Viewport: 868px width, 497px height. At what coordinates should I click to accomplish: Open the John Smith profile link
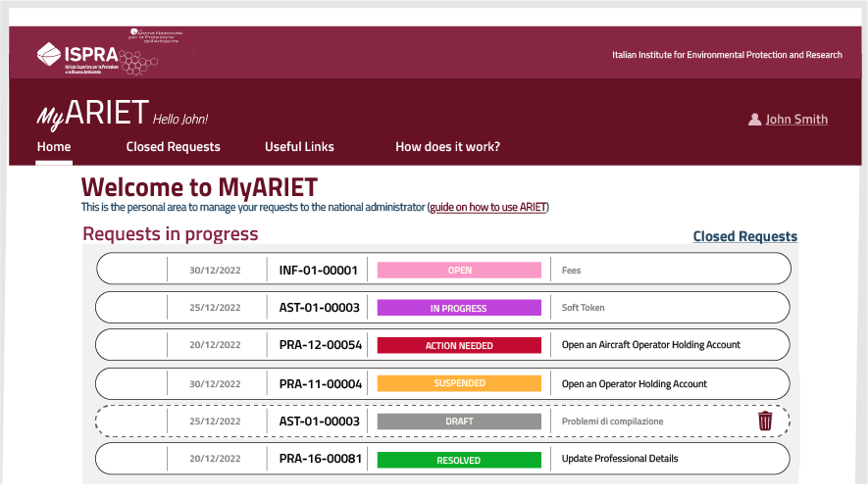(x=796, y=120)
